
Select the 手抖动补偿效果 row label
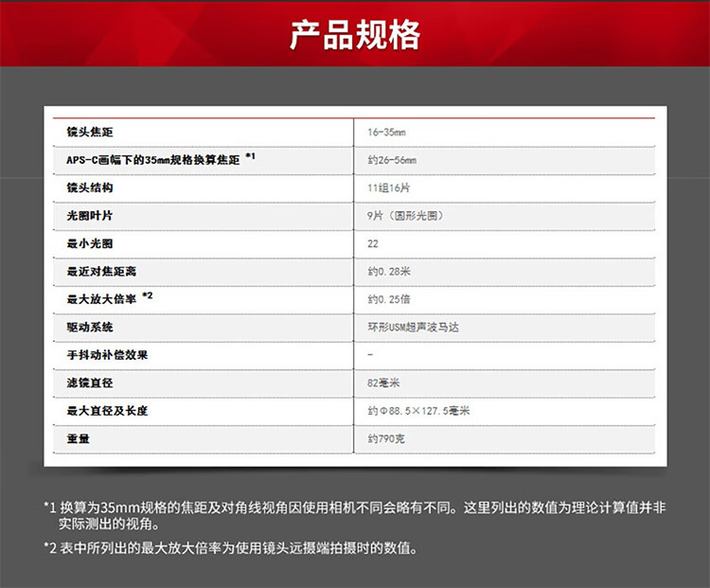(107, 355)
